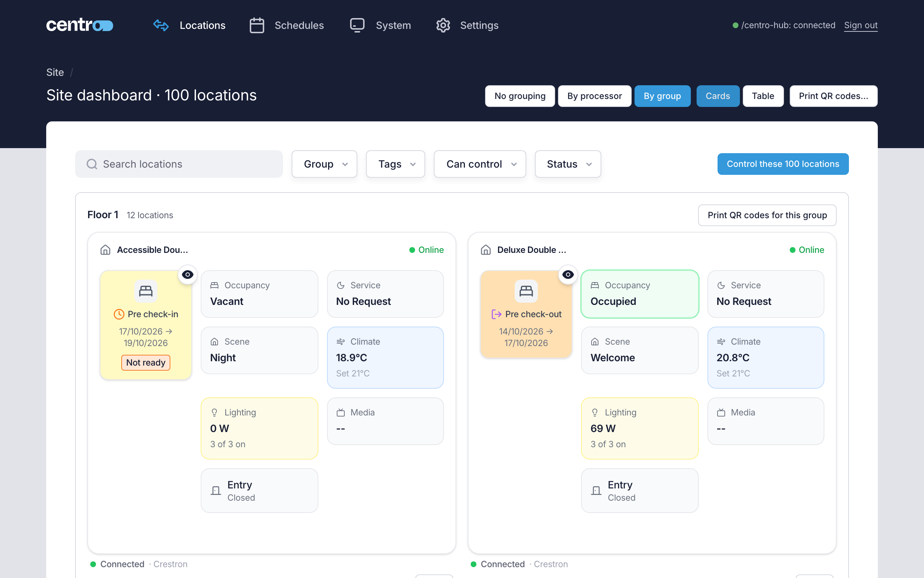The image size is (924, 578).
Task: Click home icon beside Deluxe Double
Action: [x=486, y=250]
